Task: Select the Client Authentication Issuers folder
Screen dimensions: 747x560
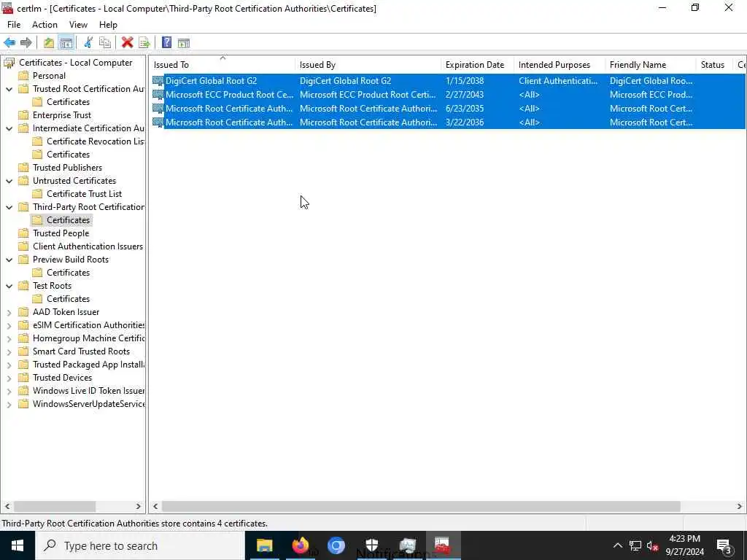Action: (x=88, y=246)
